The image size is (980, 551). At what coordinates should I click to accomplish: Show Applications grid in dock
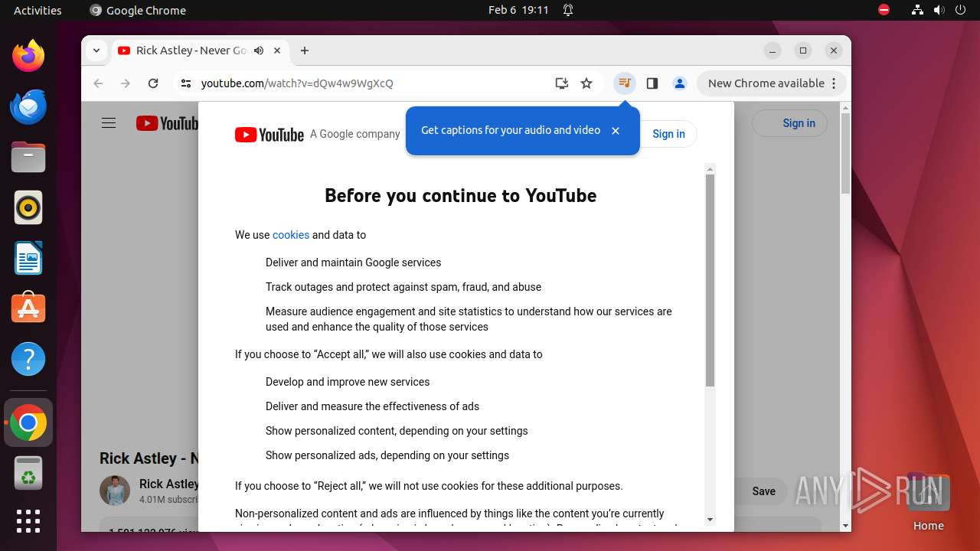[28, 521]
